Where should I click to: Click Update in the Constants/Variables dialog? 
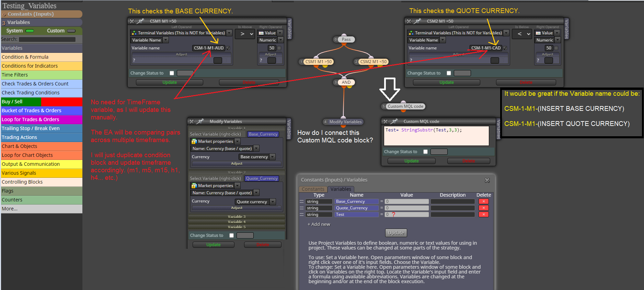[x=396, y=233]
